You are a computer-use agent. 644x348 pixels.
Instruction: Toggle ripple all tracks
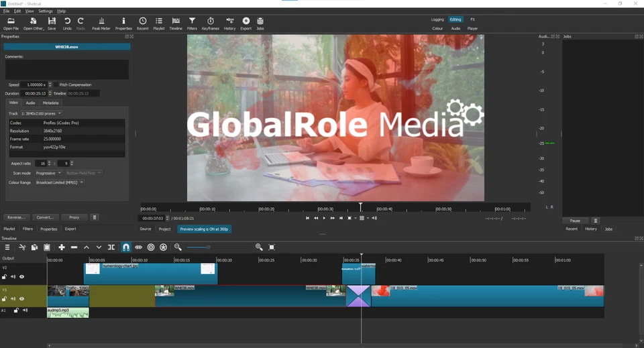click(163, 247)
